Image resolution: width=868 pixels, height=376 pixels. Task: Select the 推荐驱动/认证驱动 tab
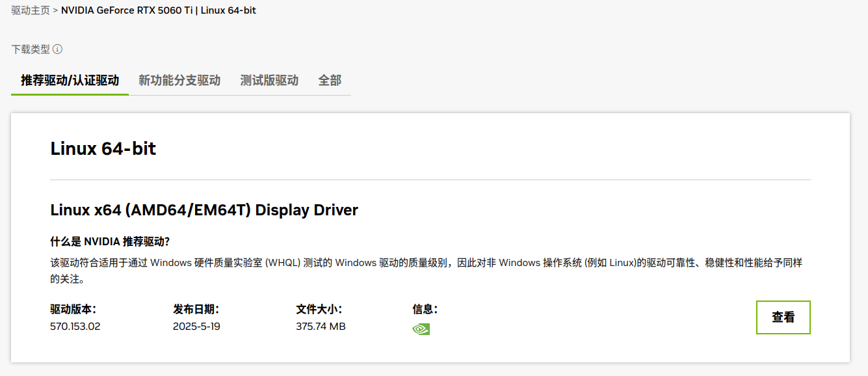pyautogui.click(x=70, y=81)
